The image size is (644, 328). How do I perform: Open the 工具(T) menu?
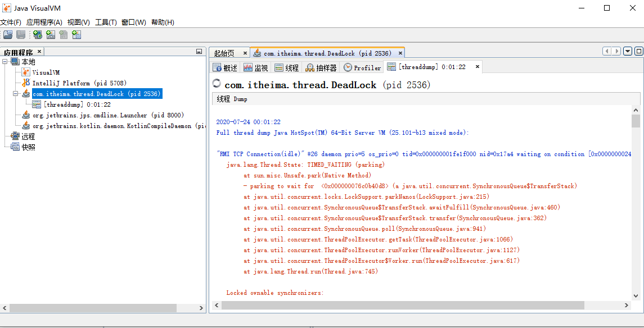point(106,22)
